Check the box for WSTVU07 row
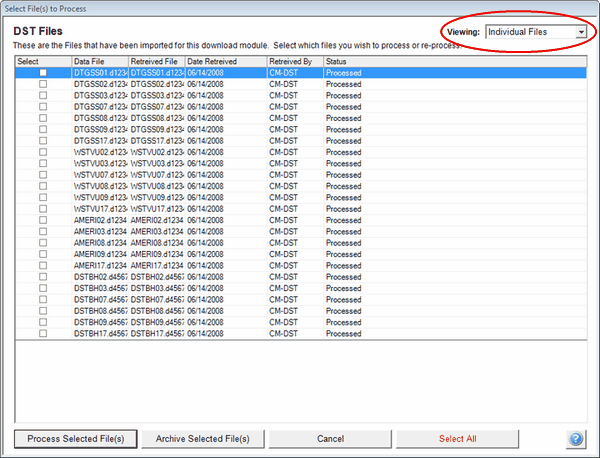600x458 pixels. [x=43, y=175]
